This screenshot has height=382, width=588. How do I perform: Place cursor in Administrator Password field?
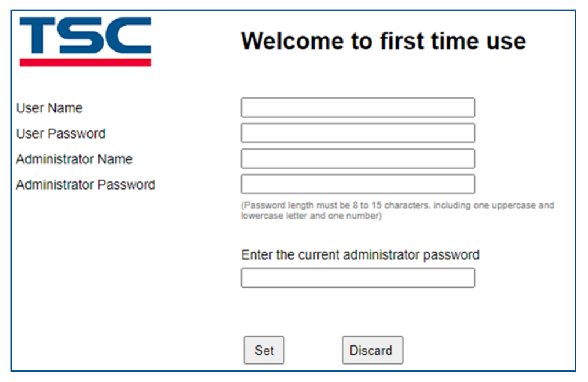[x=357, y=184]
